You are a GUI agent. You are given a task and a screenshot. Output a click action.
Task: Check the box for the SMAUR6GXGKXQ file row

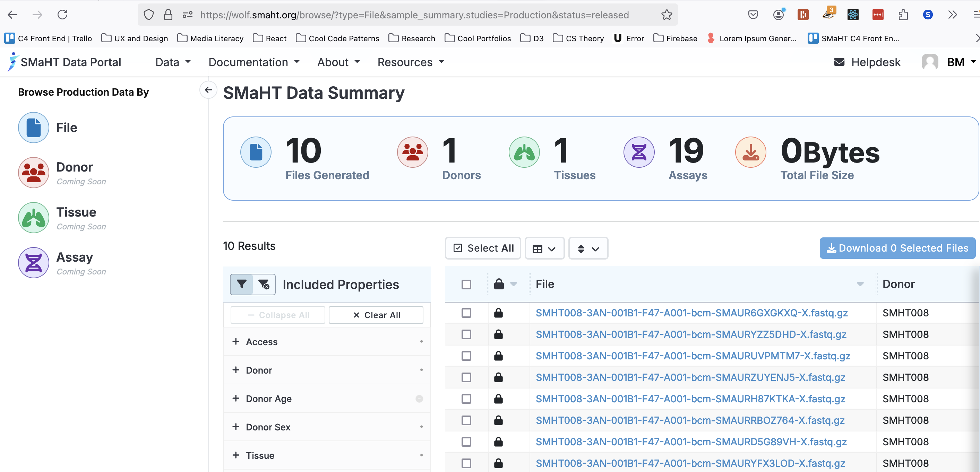(466, 313)
